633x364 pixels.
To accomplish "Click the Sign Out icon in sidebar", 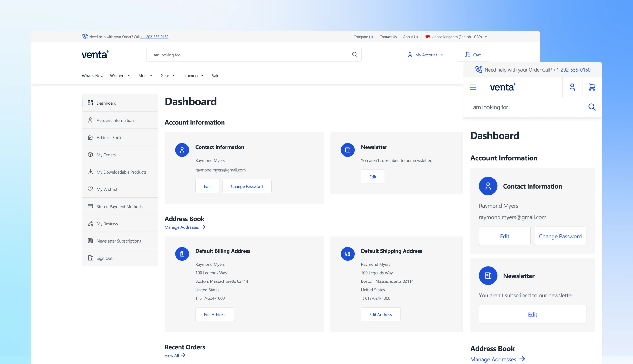I will 90,258.
